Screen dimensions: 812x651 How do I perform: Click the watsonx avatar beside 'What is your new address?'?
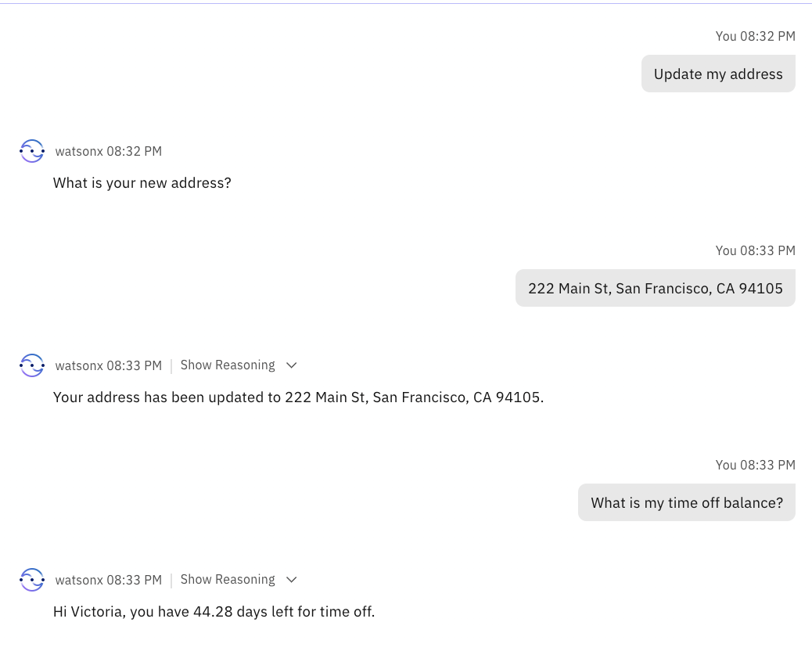point(32,151)
